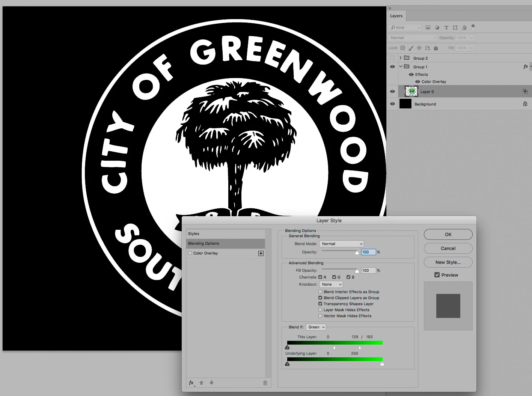532x396 pixels.
Task: Uncheck the Preview checkbox
Action: tap(437, 275)
